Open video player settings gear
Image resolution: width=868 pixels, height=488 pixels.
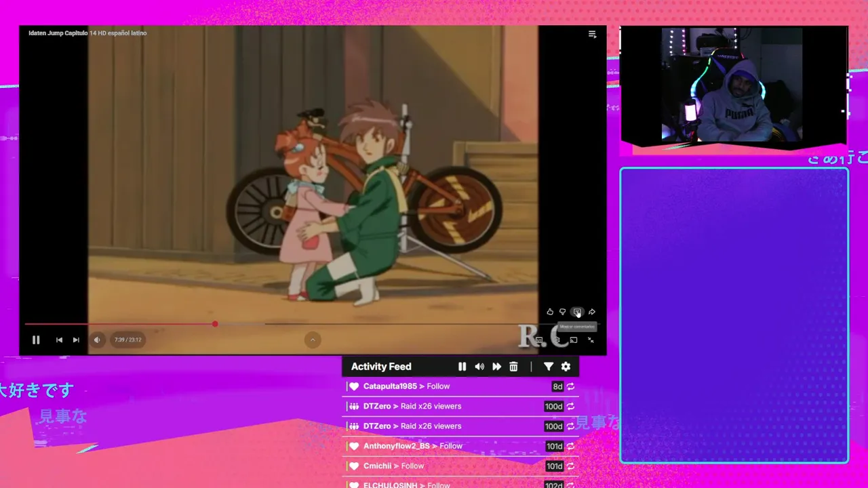[556, 340]
